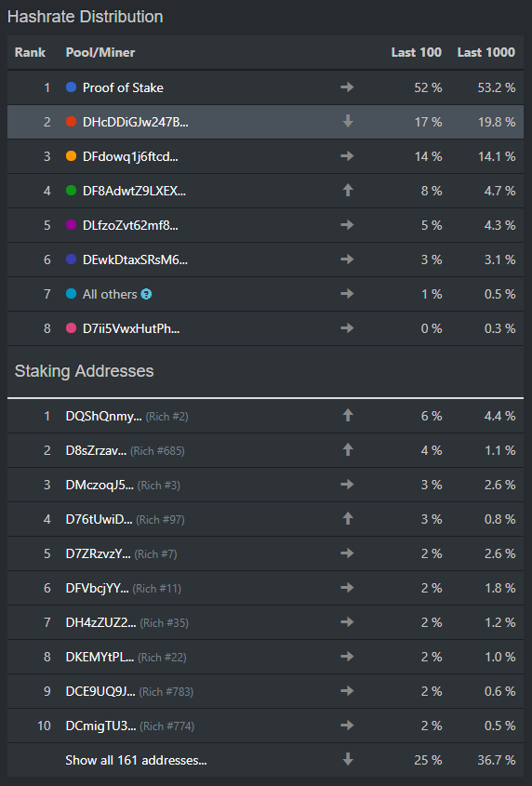Expand Show all 161 addresses

click(136, 761)
